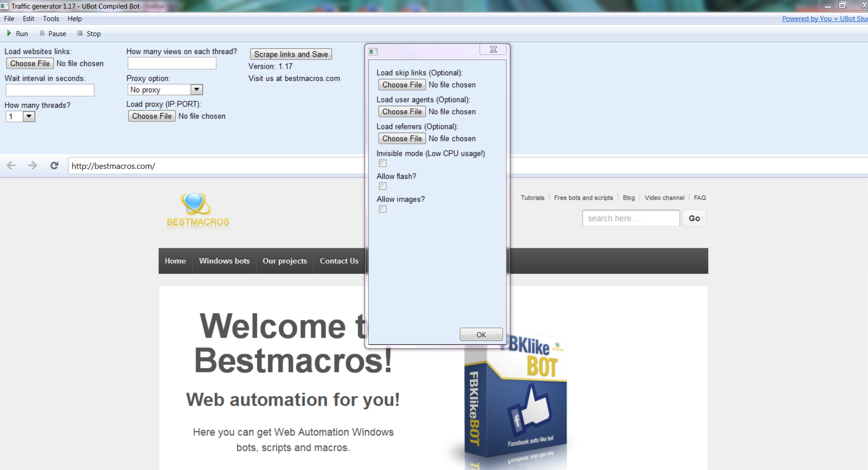
Task: Choose File for Load user agents
Action: (x=402, y=112)
